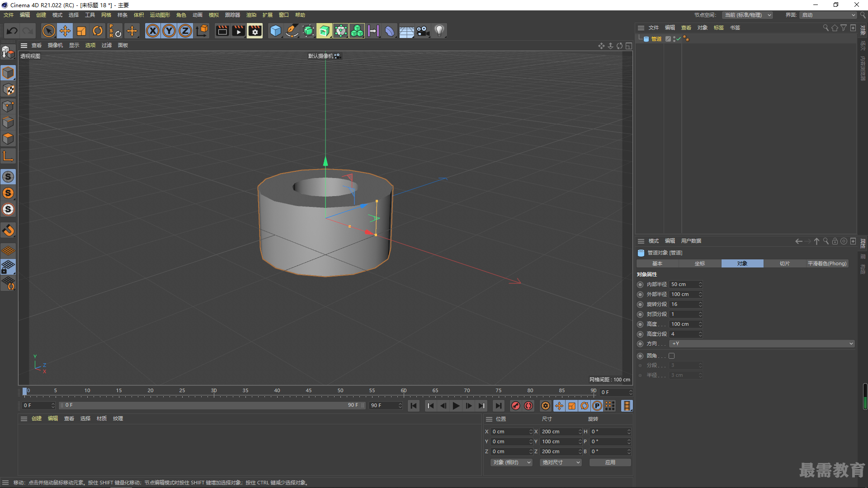The image size is (868, 488).
Task: Select Model mode cube icon
Action: click(8, 73)
